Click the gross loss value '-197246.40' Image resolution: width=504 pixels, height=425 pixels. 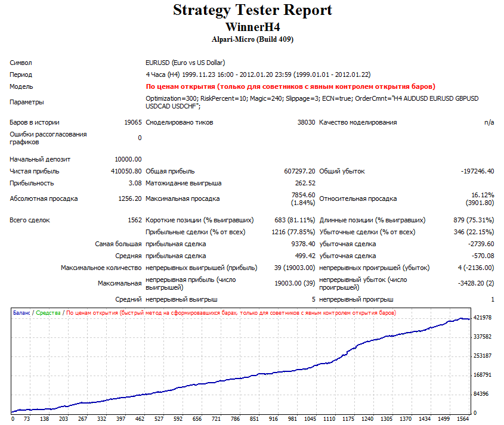(x=477, y=171)
